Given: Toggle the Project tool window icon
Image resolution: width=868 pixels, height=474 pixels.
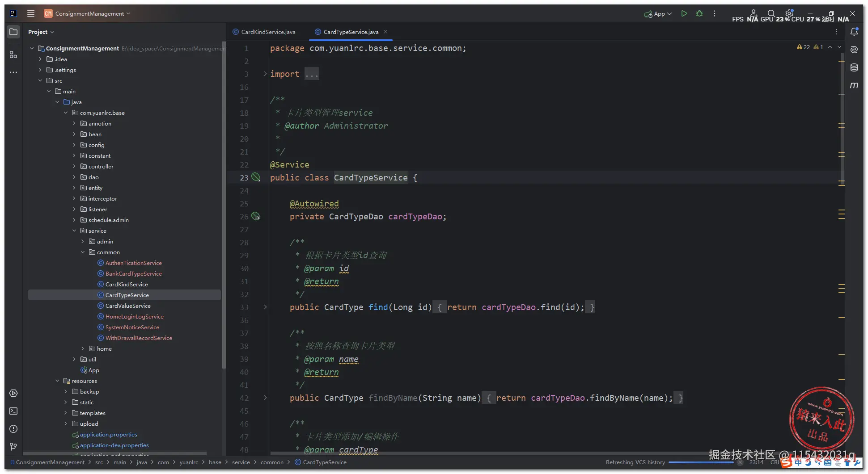Looking at the screenshot, I should coord(13,32).
